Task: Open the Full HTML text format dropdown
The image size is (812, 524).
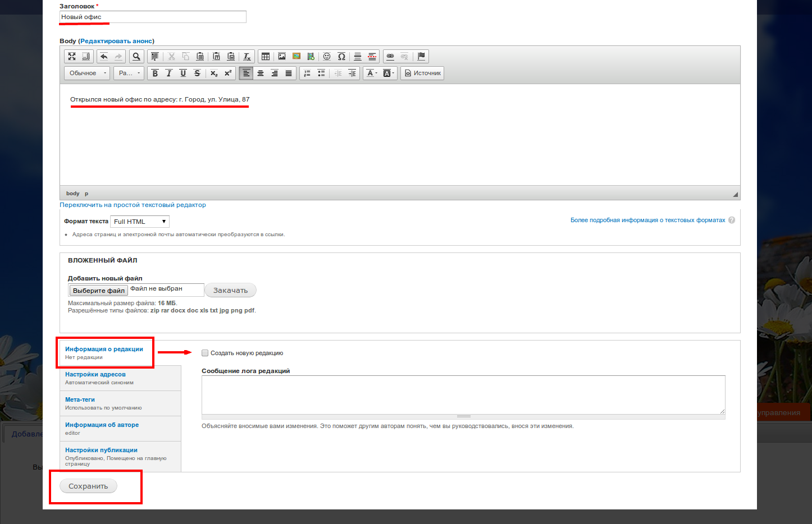Action: 140,222
